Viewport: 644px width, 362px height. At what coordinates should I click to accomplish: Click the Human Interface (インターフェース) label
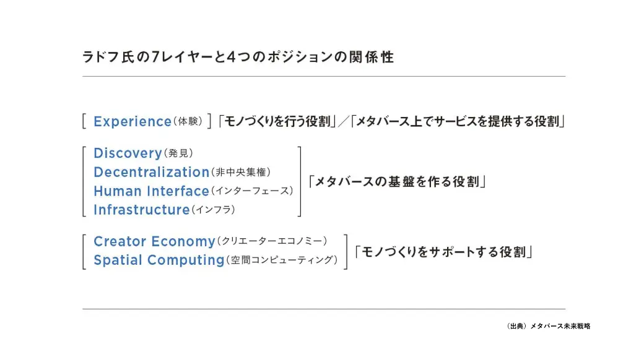tap(193, 191)
